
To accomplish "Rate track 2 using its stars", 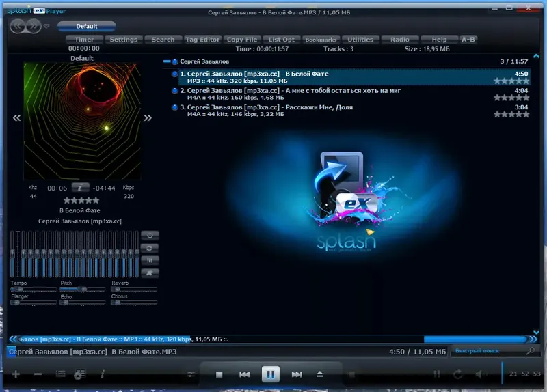I will click(x=511, y=98).
